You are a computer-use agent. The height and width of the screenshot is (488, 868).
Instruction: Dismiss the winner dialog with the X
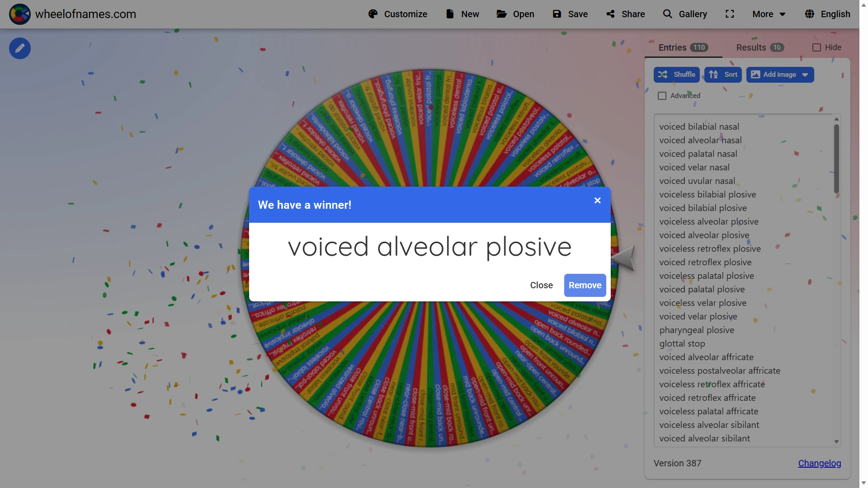597,201
